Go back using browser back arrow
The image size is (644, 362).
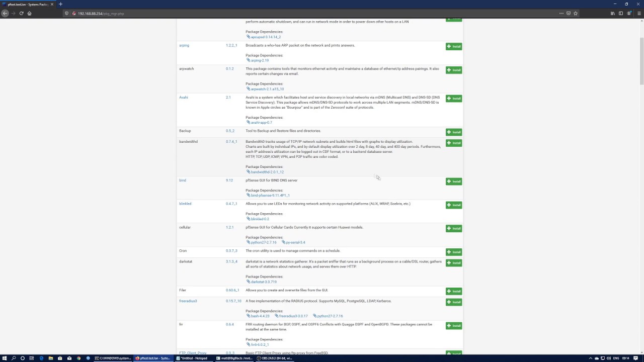(5, 14)
